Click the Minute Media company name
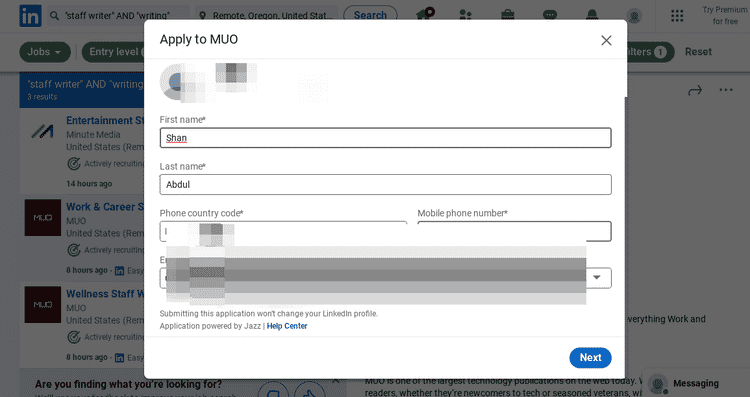The image size is (750, 397). 93,134
